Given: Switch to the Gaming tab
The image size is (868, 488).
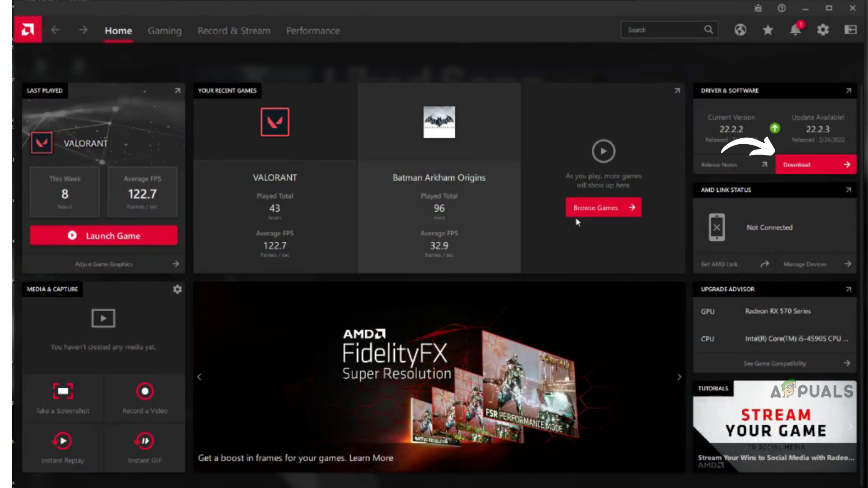Looking at the screenshot, I should pos(165,31).
